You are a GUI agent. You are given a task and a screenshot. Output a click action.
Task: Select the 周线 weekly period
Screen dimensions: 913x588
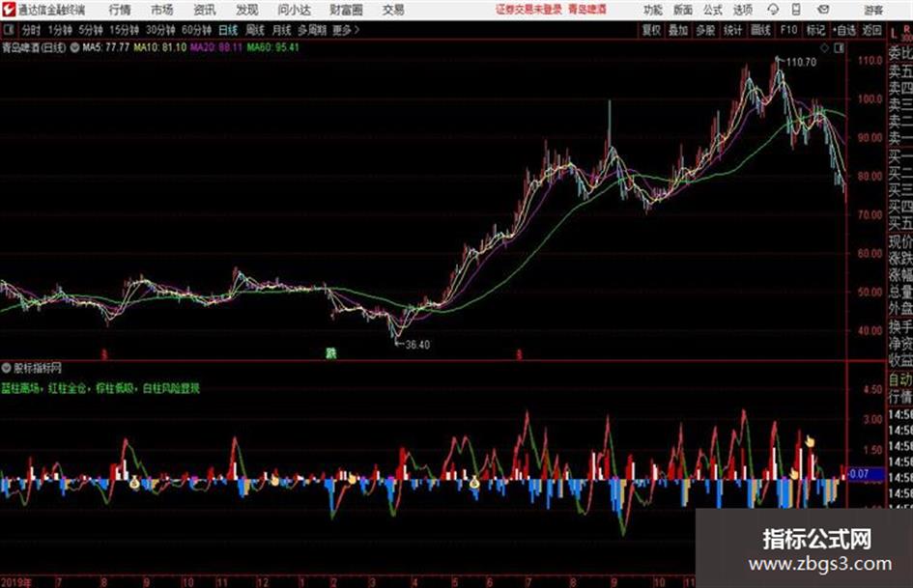point(255,29)
